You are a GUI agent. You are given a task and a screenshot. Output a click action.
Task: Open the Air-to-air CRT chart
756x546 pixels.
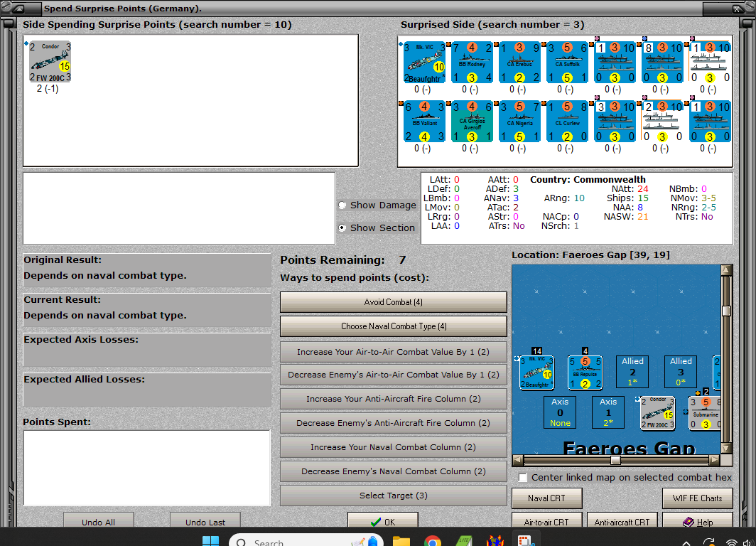(547, 521)
